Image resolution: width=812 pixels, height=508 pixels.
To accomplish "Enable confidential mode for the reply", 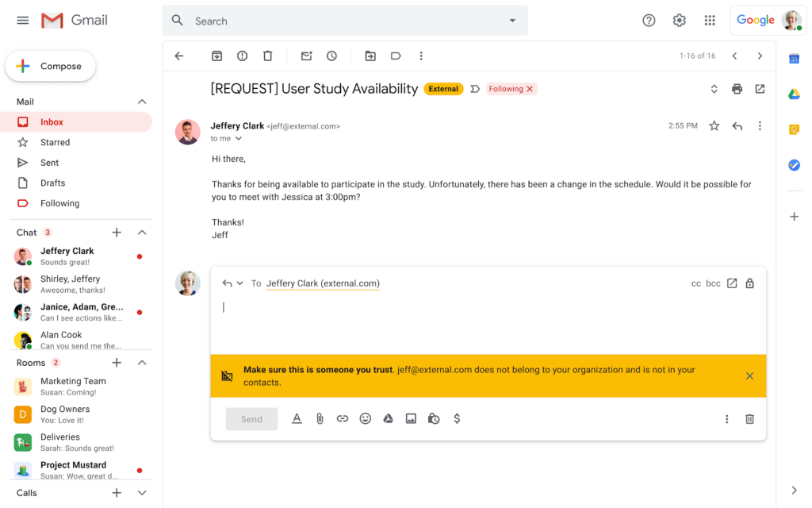I will tap(434, 418).
